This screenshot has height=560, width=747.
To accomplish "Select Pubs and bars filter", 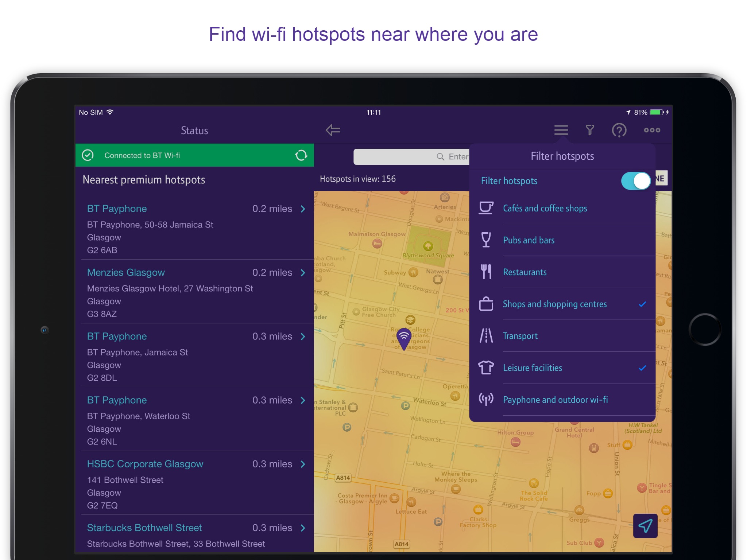I will [x=529, y=240].
